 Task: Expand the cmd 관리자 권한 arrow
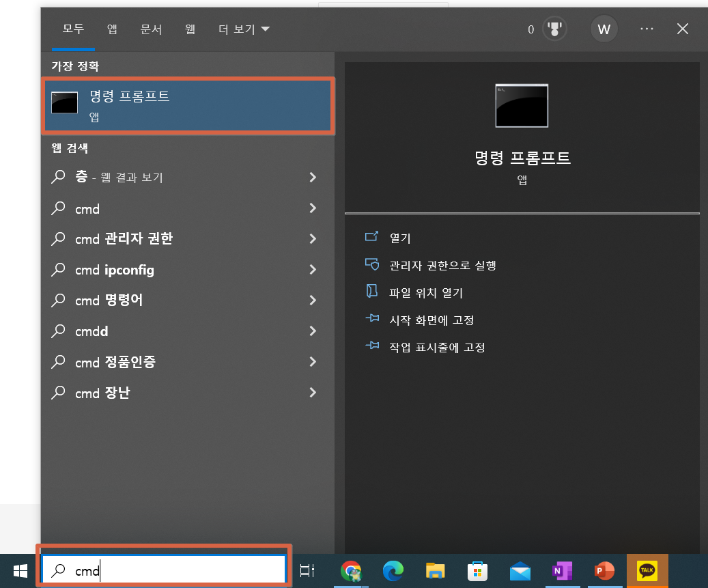313,238
